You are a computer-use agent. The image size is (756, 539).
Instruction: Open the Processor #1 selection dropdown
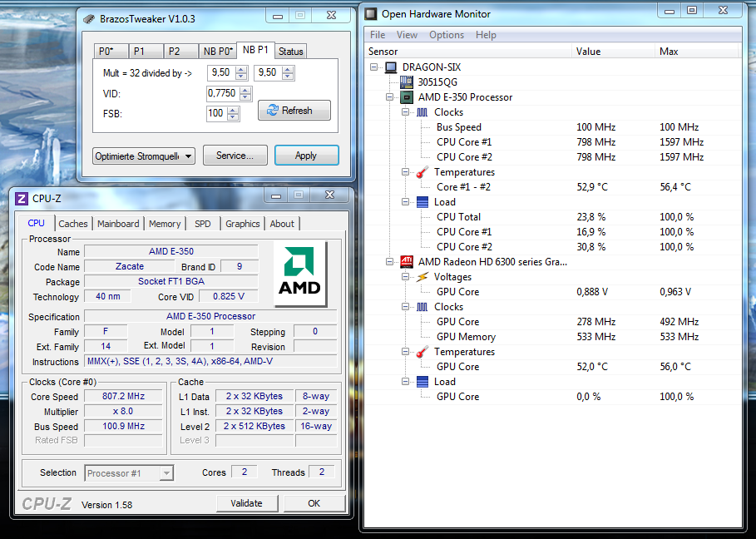coord(129,473)
